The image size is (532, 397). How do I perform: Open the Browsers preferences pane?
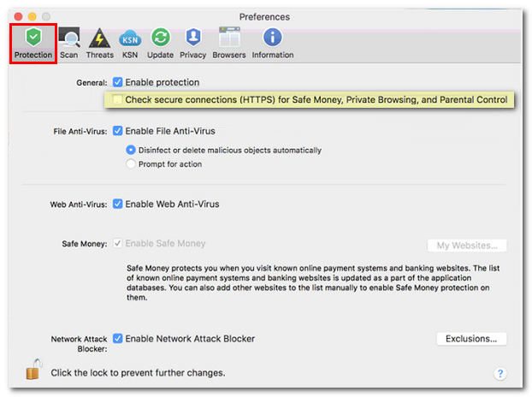tap(229, 43)
